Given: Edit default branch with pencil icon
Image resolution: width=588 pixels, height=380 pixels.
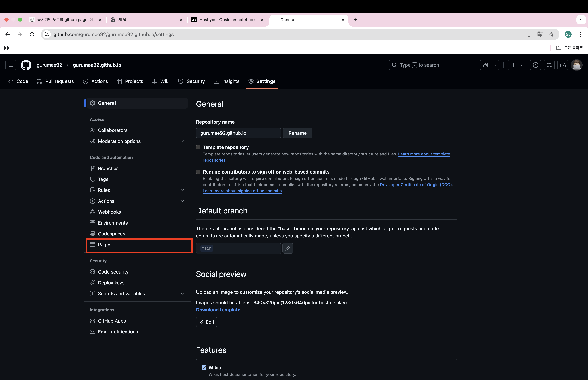Looking at the screenshot, I should pos(288,248).
